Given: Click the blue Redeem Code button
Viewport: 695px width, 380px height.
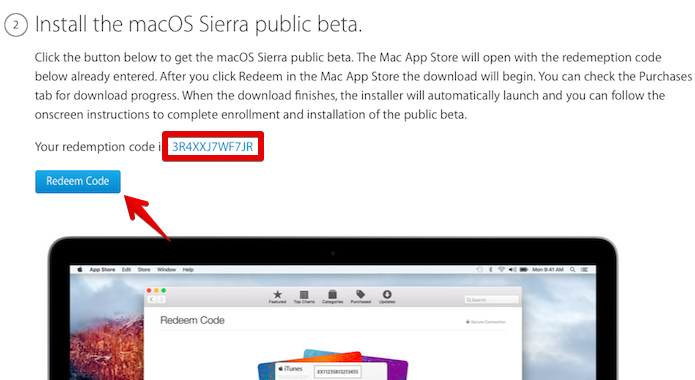Looking at the screenshot, I should tap(78, 181).
